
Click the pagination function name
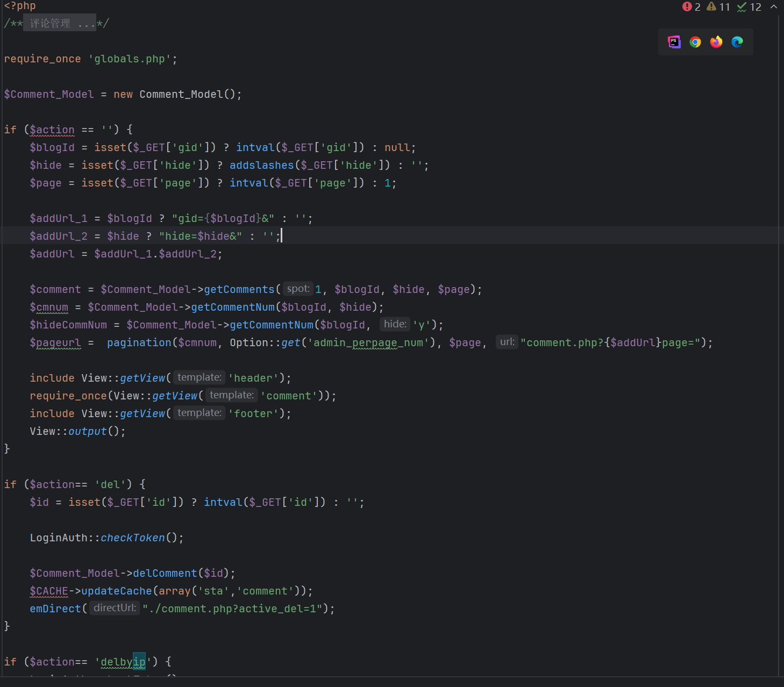139,342
